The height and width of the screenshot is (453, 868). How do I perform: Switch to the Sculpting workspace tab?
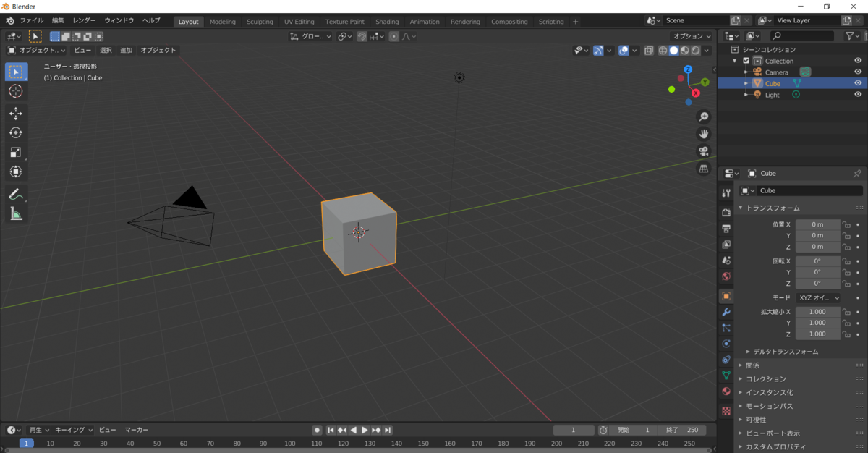pos(260,22)
